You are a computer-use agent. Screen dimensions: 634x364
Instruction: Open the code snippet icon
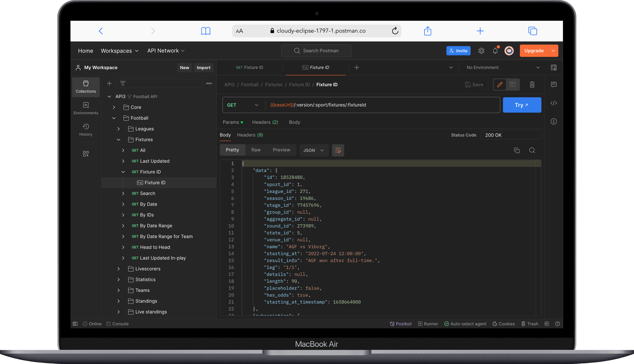pos(554,103)
